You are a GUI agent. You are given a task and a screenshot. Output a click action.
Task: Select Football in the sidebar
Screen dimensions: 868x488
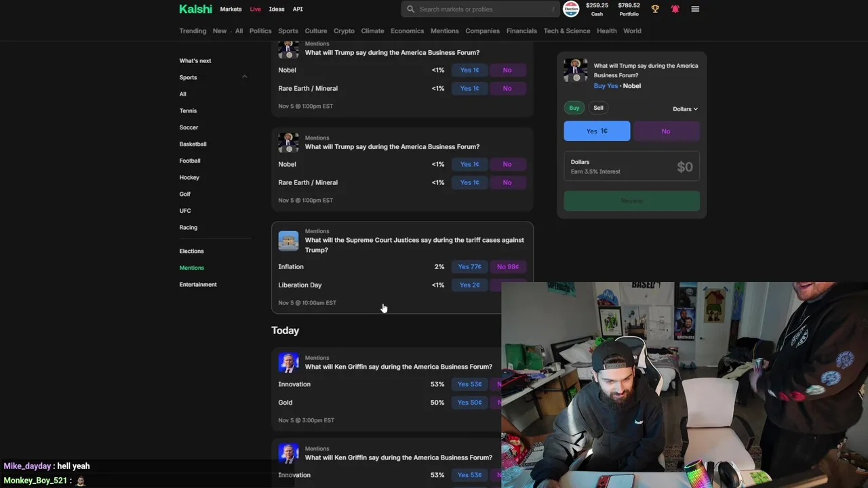[x=190, y=161]
